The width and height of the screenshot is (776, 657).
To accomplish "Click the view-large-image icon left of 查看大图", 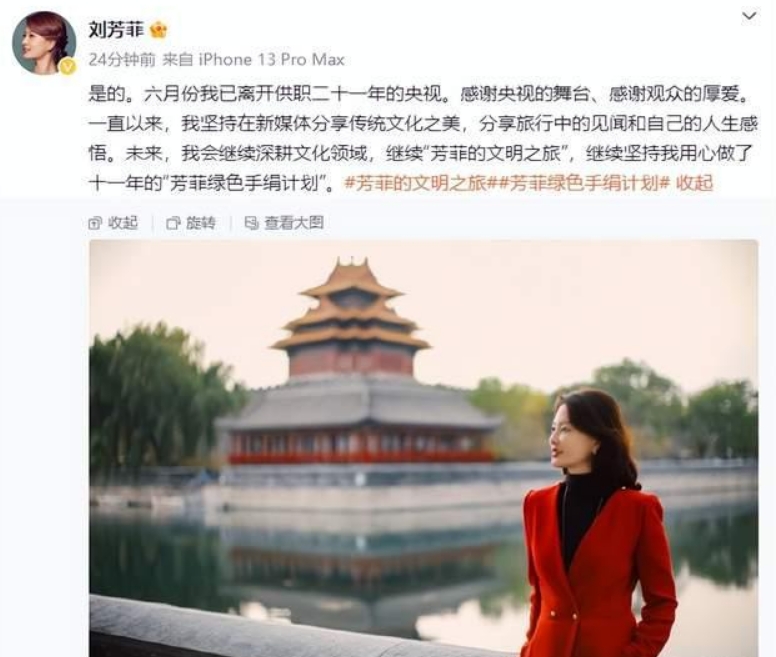I will click(x=251, y=223).
